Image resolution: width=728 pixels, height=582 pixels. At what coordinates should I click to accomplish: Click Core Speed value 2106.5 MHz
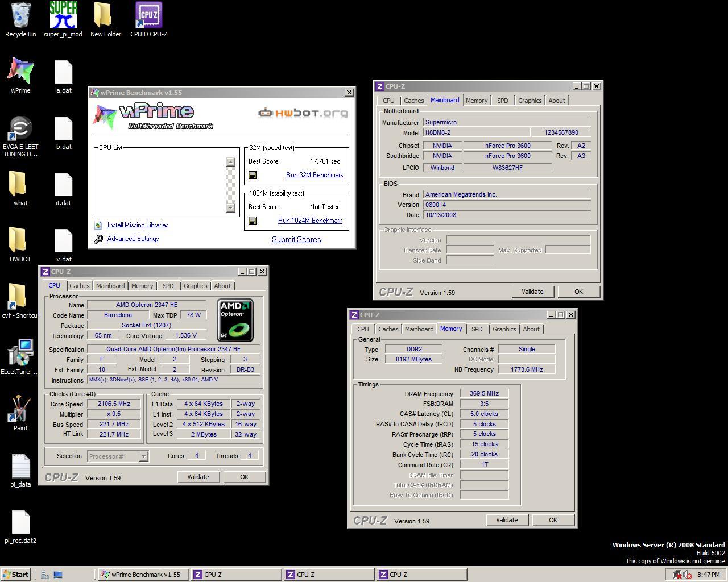click(x=114, y=404)
